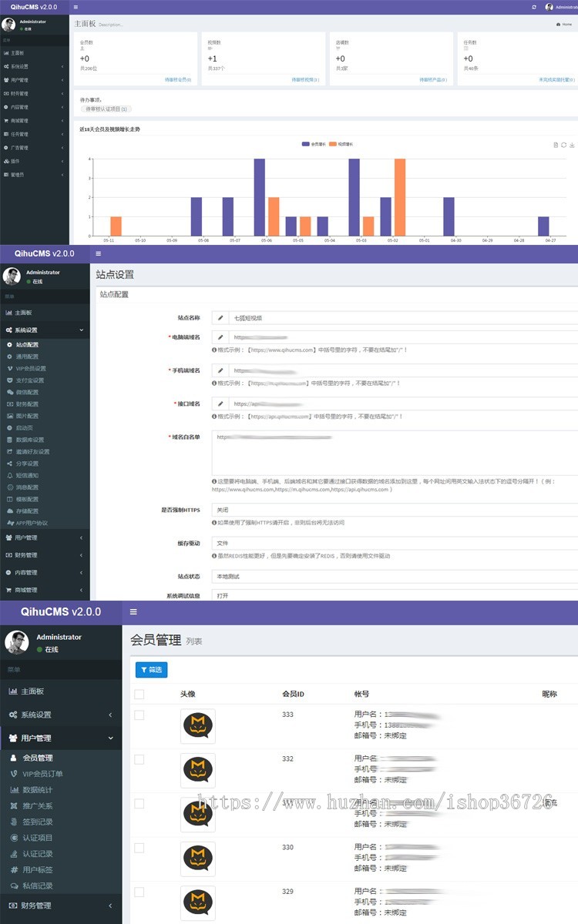Click pencil icon beside 接口域名 field
The height and width of the screenshot is (924, 578).
[220, 403]
